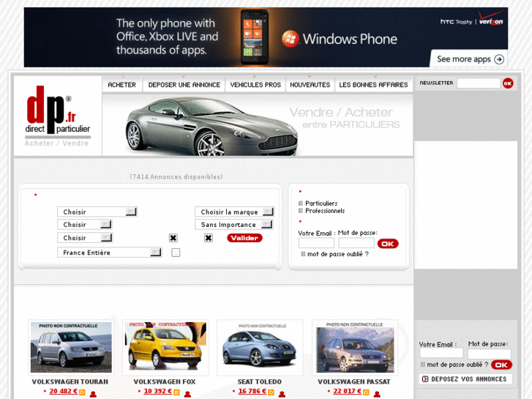The width and height of the screenshot is (532, 399).
Task: Open the Choisir la marque dropdown
Action: (234, 212)
